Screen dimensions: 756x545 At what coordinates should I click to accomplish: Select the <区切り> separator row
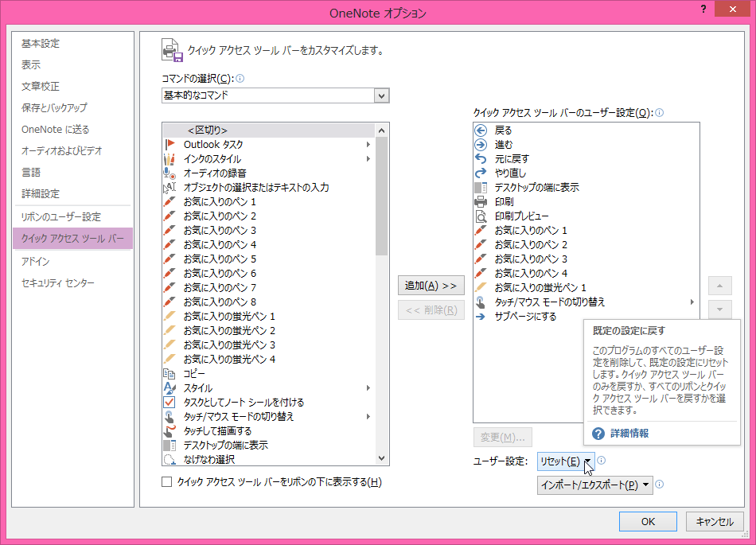coord(268,130)
